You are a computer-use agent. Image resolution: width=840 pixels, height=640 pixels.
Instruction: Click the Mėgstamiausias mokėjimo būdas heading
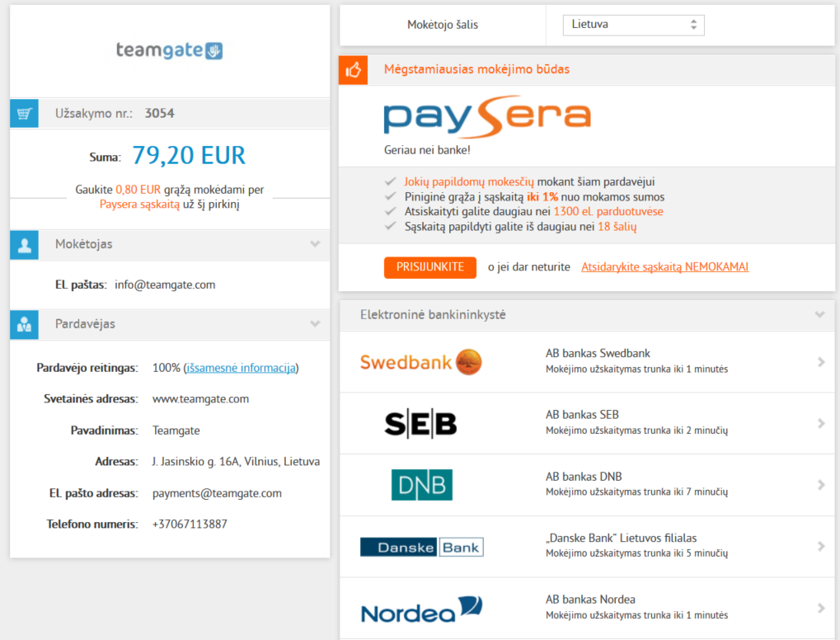[476, 69]
